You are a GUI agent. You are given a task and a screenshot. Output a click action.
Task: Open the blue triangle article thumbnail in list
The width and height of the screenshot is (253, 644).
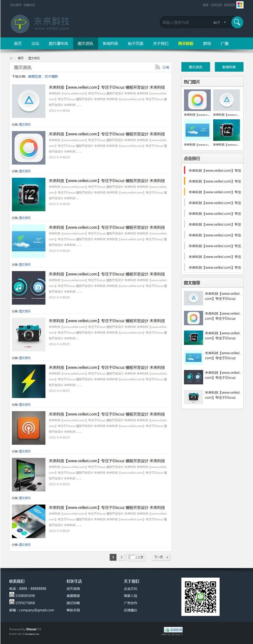click(x=29, y=101)
